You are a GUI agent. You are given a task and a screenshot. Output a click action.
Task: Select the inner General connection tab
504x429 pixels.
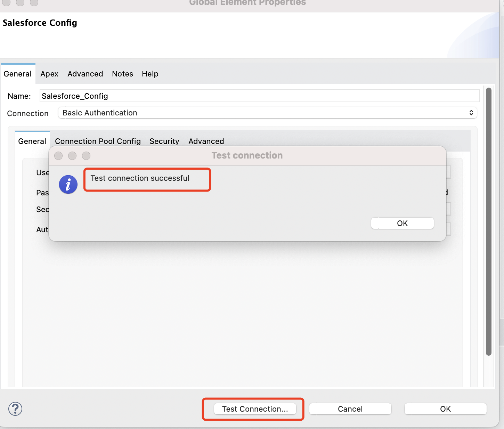[32, 141]
